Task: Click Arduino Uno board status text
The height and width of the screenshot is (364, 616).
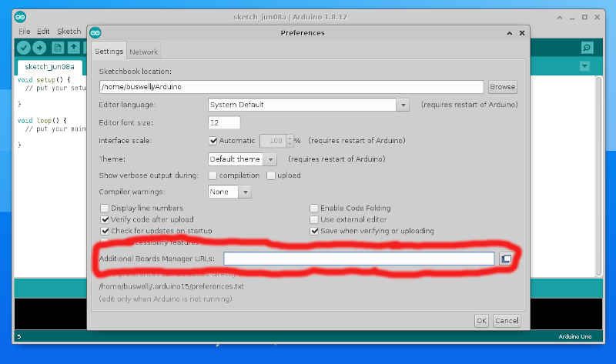Action: pos(574,336)
